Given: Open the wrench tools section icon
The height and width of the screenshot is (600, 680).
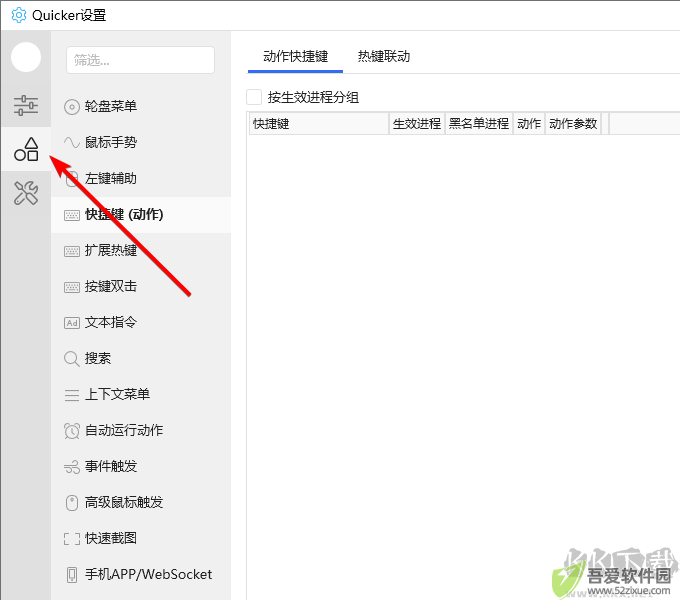Looking at the screenshot, I should click(26, 193).
